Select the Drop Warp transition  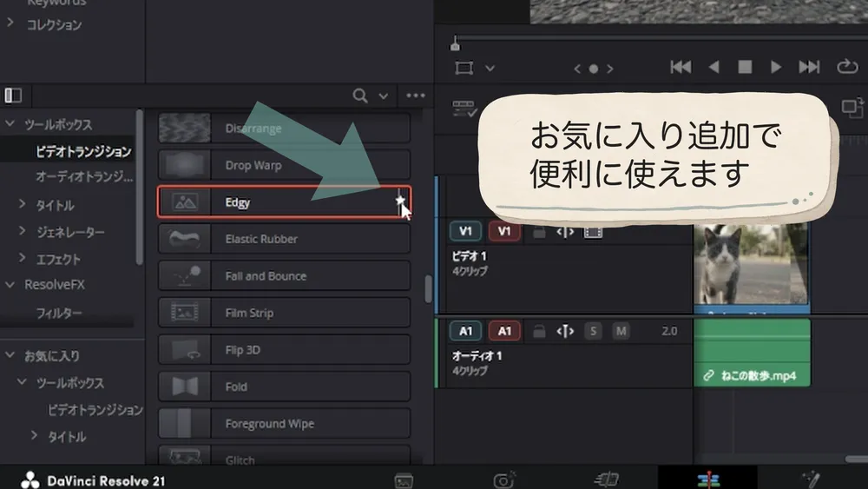pos(284,165)
